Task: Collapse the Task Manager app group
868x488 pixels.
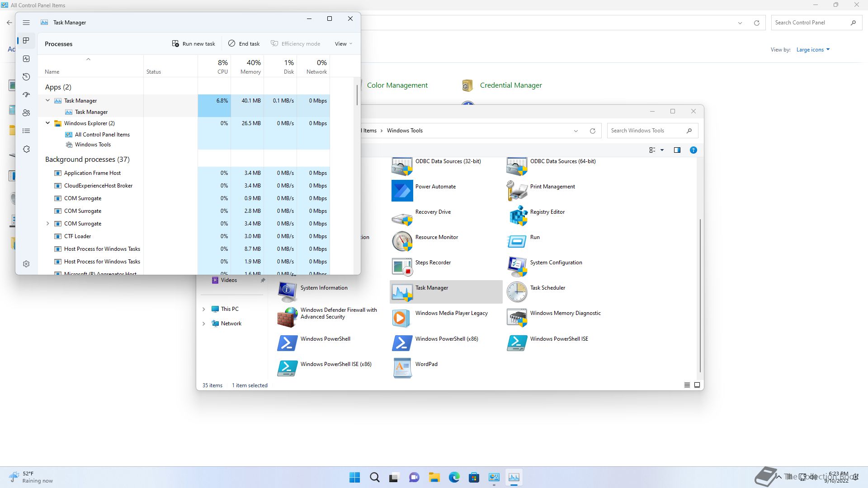Action: coord(47,100)
